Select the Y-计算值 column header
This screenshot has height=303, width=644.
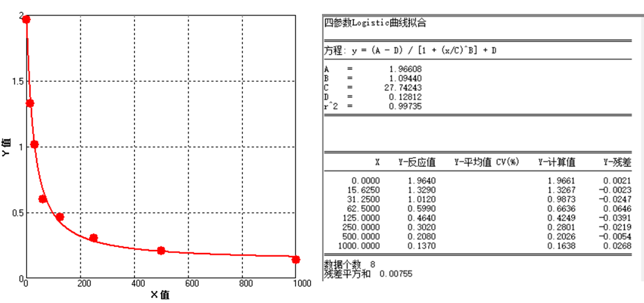(557, 162)
